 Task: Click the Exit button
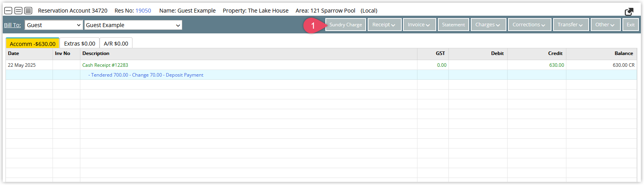coord(631,25)
